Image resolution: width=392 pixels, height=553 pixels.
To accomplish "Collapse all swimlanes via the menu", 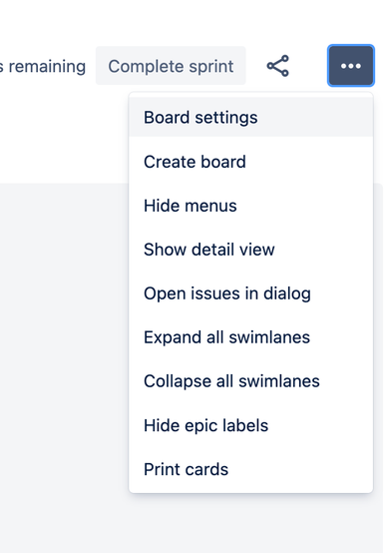I will 251,381.
